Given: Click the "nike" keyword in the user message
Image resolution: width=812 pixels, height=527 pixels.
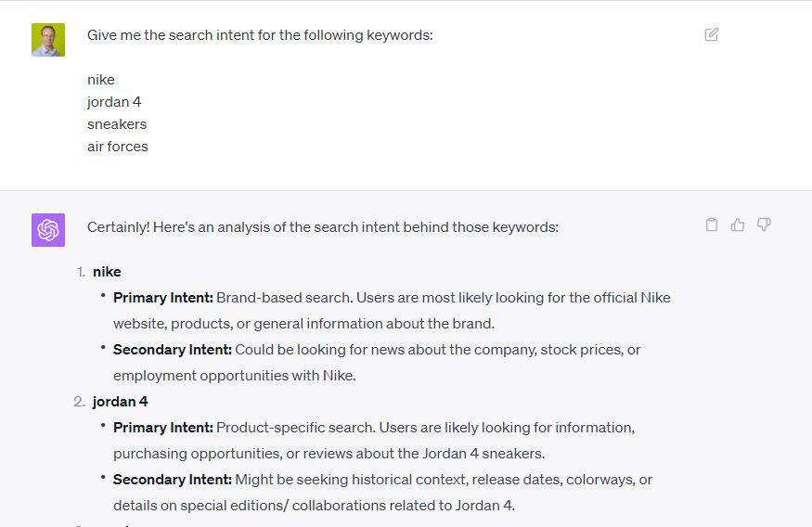Looking at the screenshot, I should tap(101, 80).
